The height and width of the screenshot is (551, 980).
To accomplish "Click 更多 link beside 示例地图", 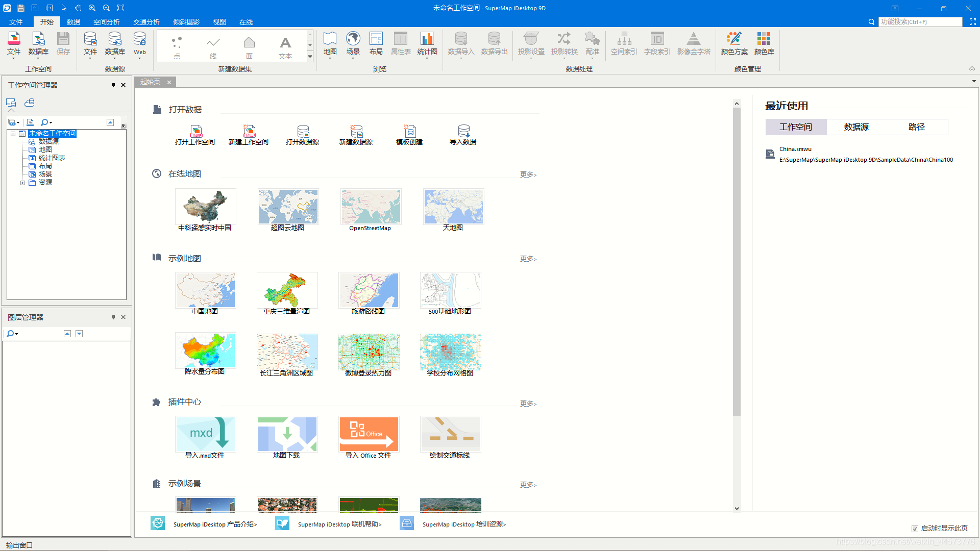I will coord(528,259).
